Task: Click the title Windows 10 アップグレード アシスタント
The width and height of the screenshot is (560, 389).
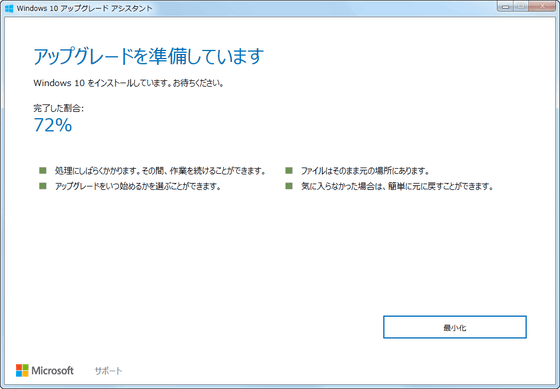Action: (84, 8)
